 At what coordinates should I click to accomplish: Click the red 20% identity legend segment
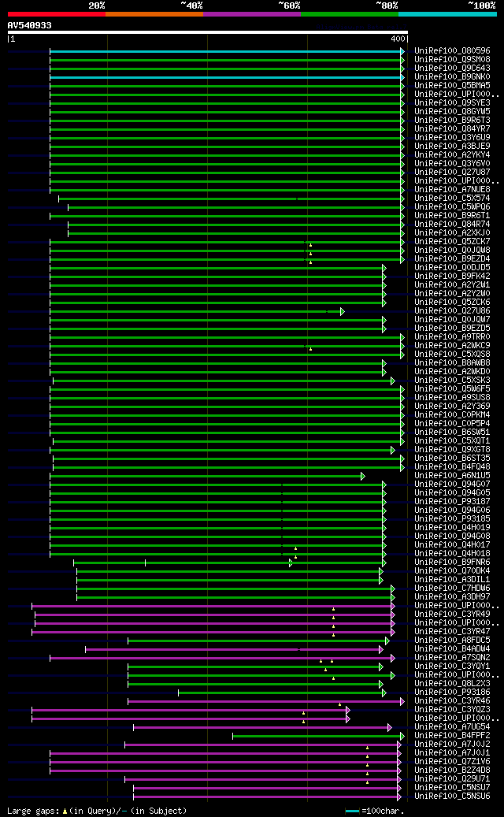point(56,14)
